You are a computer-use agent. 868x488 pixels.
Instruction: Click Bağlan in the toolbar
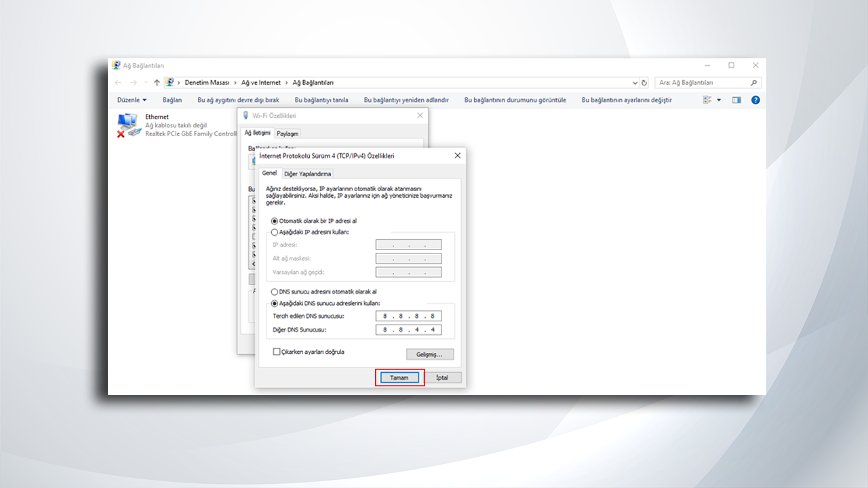pos(172,100)
